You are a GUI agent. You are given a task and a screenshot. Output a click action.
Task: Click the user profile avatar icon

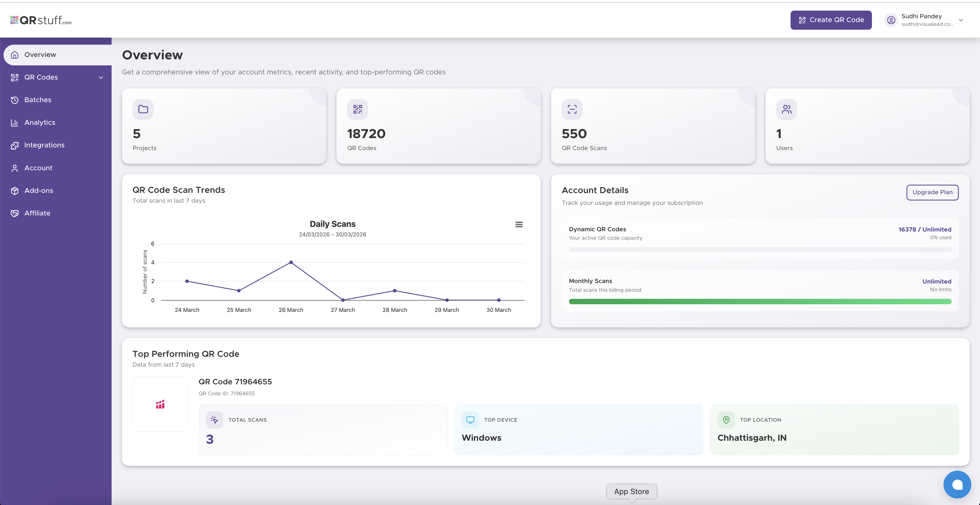[891, 20]
